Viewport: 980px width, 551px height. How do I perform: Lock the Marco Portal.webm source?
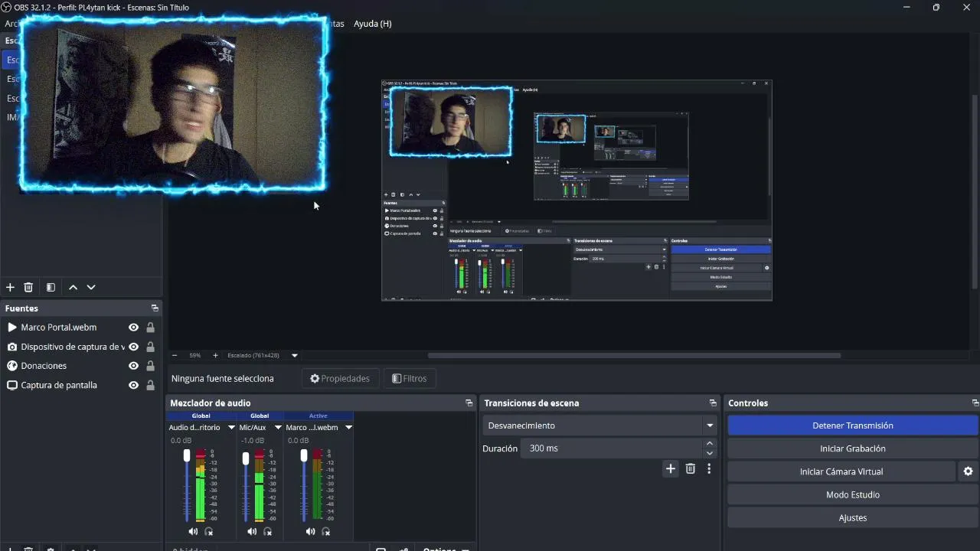click(150, 328)
